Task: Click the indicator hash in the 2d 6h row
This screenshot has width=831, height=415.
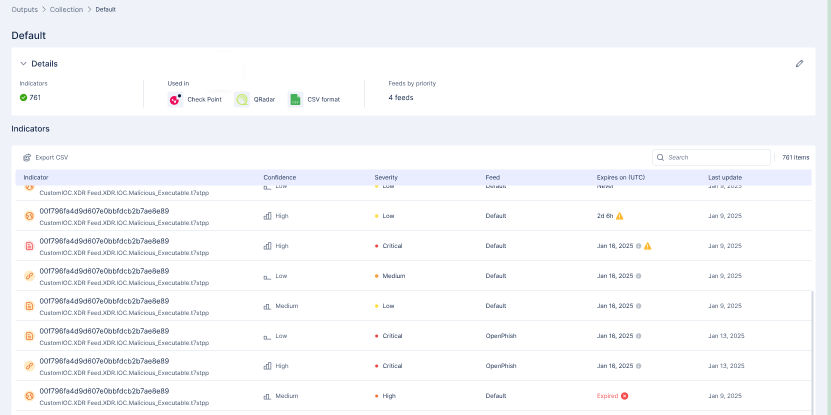Action: 104,211
